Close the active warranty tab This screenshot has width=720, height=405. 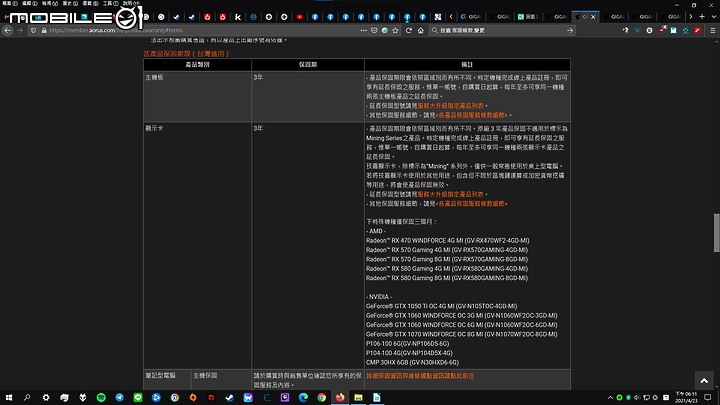[x=593, y=17]
